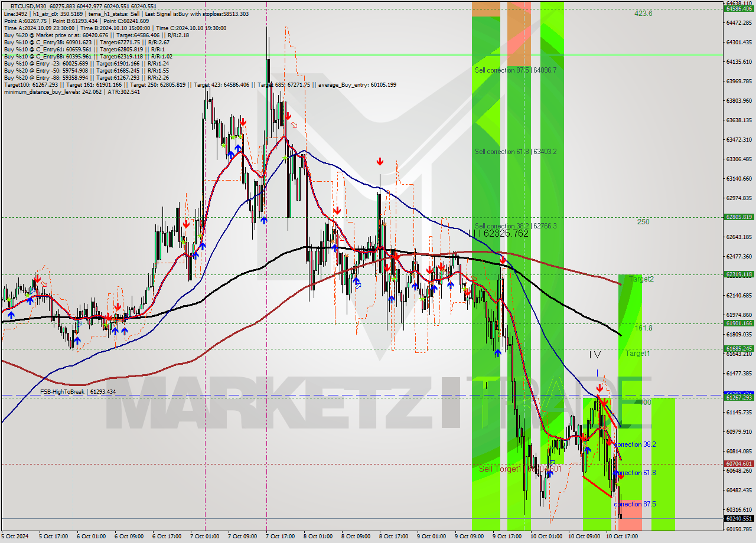Click 'Sell correction 61.8 | 63403.2' label
The width and height of the screenshot is (756, 543).
(x=516, y=152)
